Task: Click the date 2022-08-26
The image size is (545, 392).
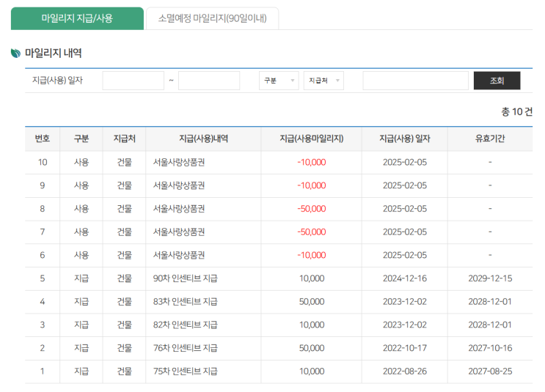Action: click(x=405, y=371)
